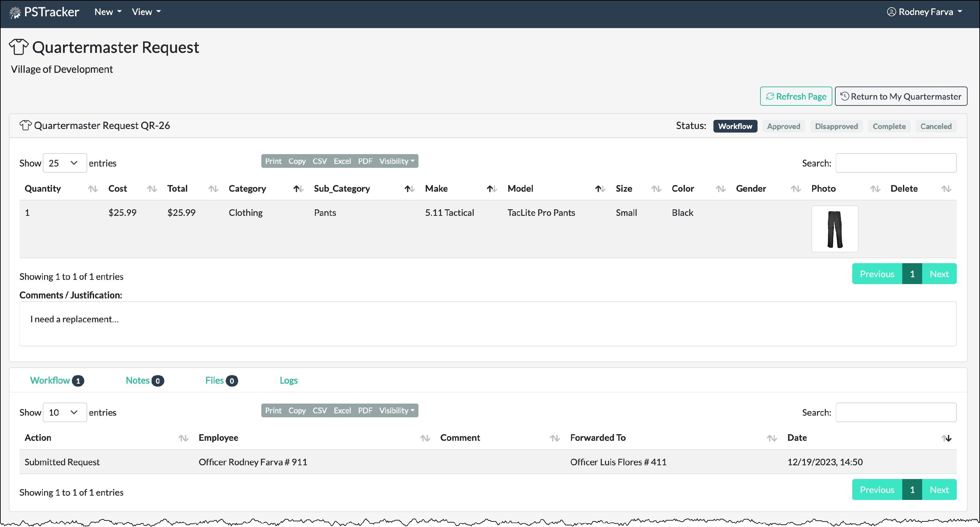Click the Refresh Page button

click(x=796, y=97)
